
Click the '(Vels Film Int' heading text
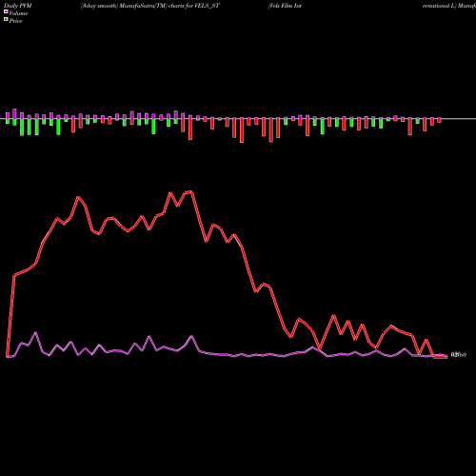pyautogui.click(x=285, y=6)
